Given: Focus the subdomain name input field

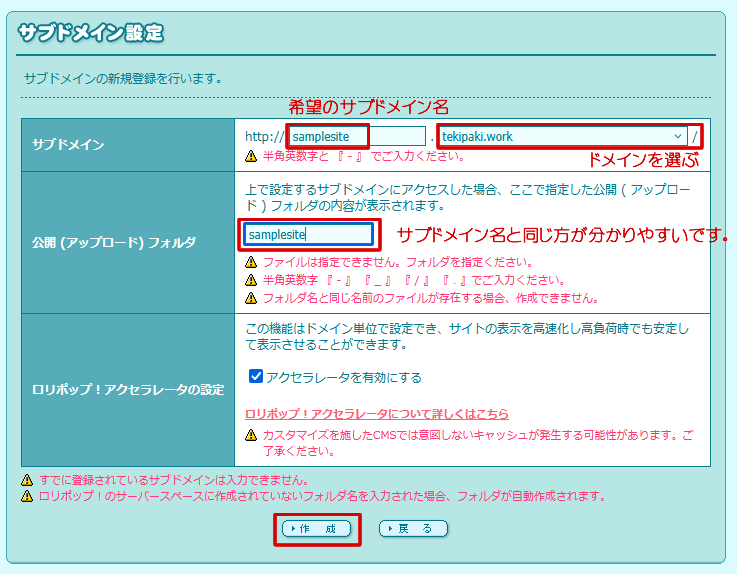Looking at the screenshot, I should pos(357,136).
